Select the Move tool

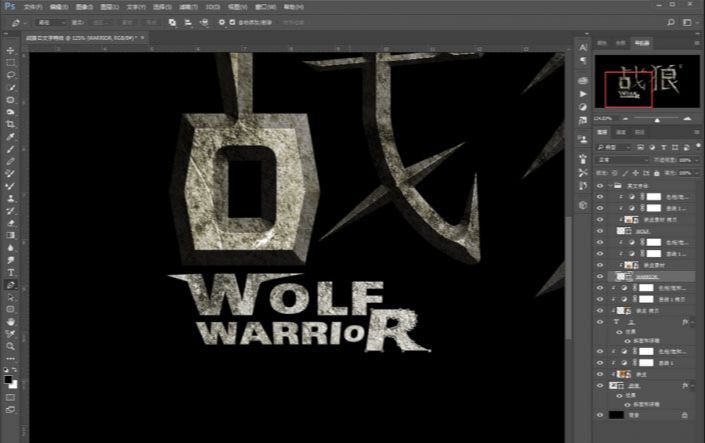(10, 51)
